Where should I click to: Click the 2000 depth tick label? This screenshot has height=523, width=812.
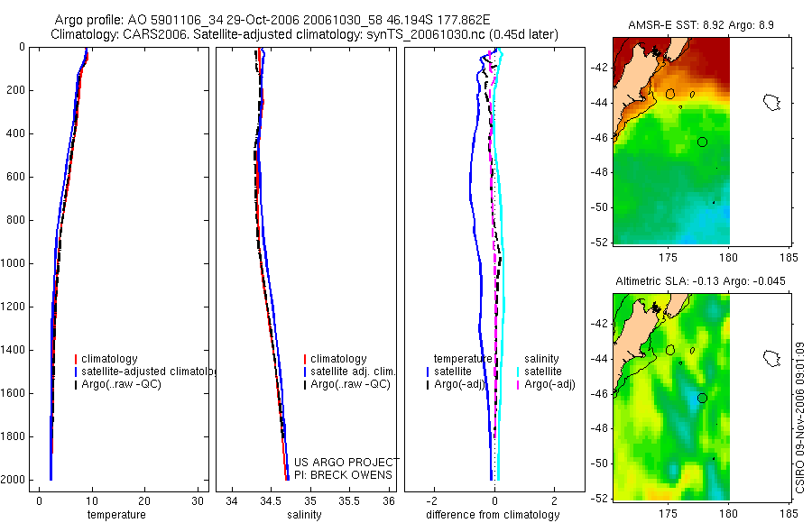point(15,480)
